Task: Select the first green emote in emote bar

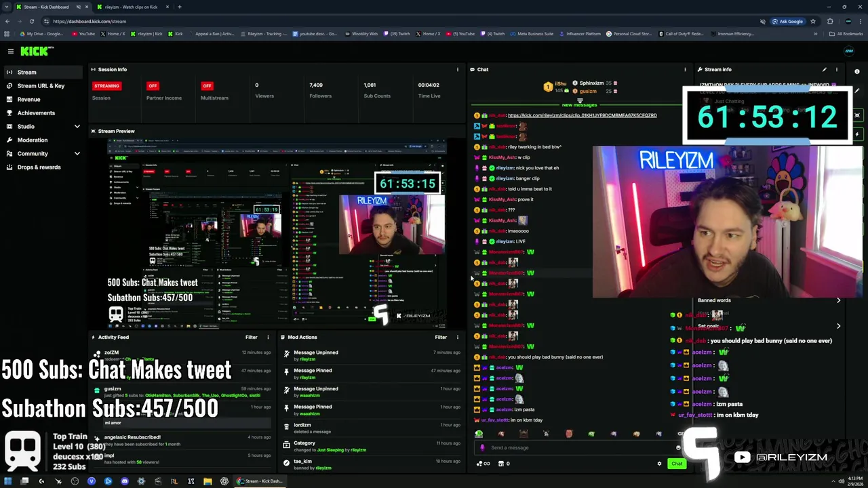Action: 479,434
